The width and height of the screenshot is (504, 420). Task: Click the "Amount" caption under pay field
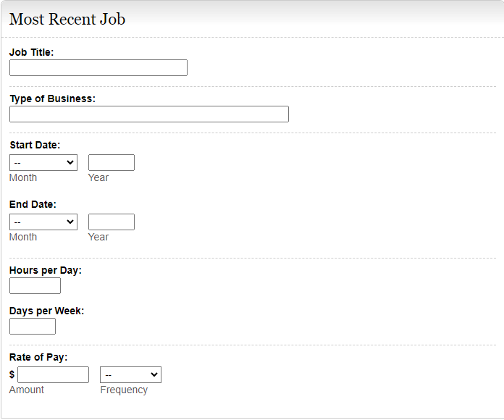point(27,390)
